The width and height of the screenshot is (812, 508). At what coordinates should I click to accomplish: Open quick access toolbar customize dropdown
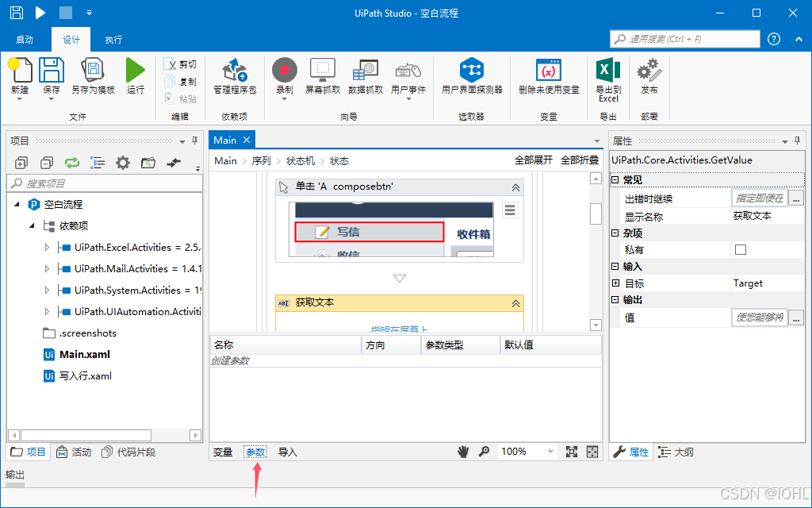[89, 13]
